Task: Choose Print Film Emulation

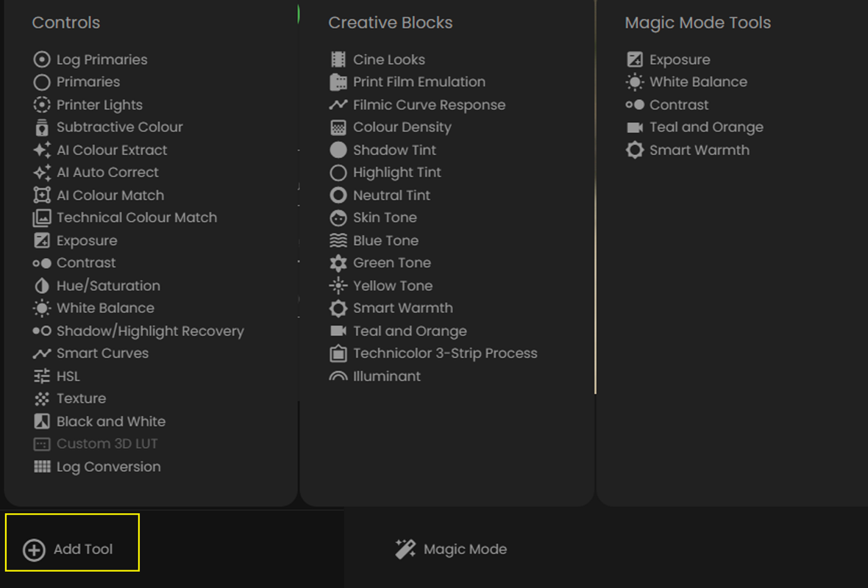Action: pyautogui.click(x=408, y=82)
